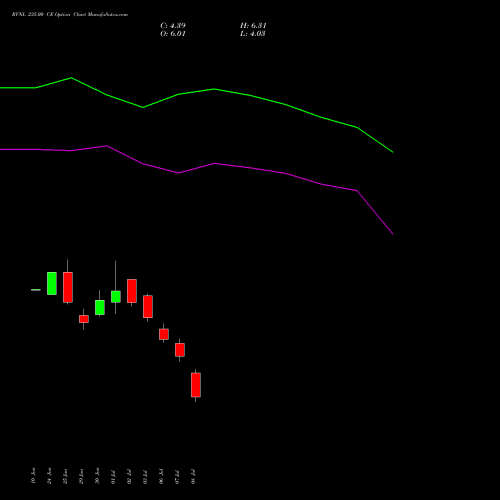Select the lowest red candle for 08 Jul
Image resolution: width=500 pixels, height=500 pixels.
point(196,385)
